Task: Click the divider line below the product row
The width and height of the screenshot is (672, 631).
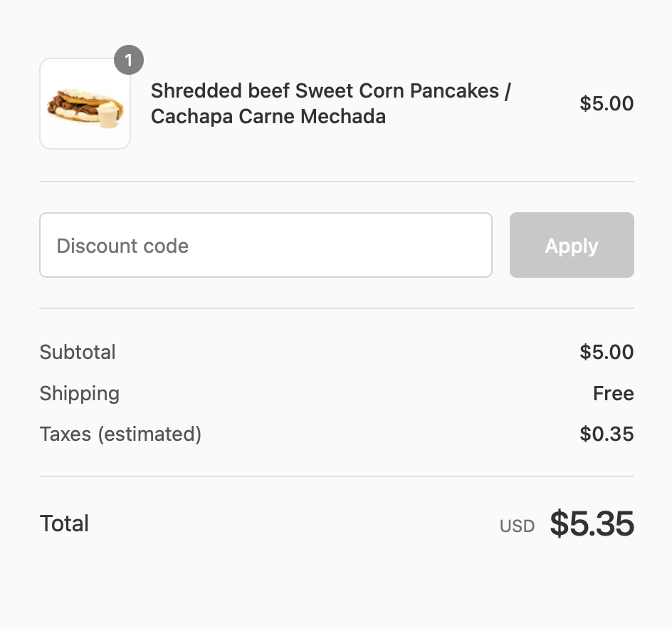Action: coord(337,182)
